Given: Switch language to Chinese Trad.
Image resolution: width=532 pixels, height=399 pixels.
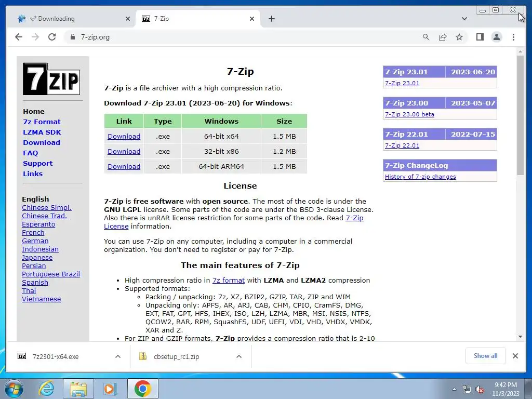Looking at the screenshot, I should click(x=44, y=216).
